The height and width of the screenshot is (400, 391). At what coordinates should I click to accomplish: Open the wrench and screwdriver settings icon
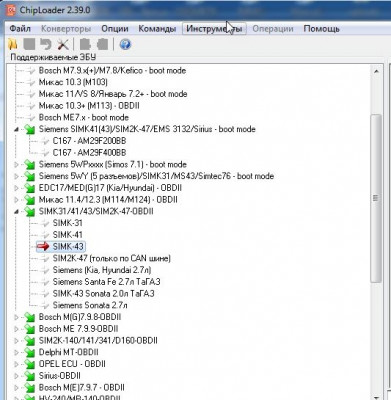pyautogui.click(x=63, y=44)
